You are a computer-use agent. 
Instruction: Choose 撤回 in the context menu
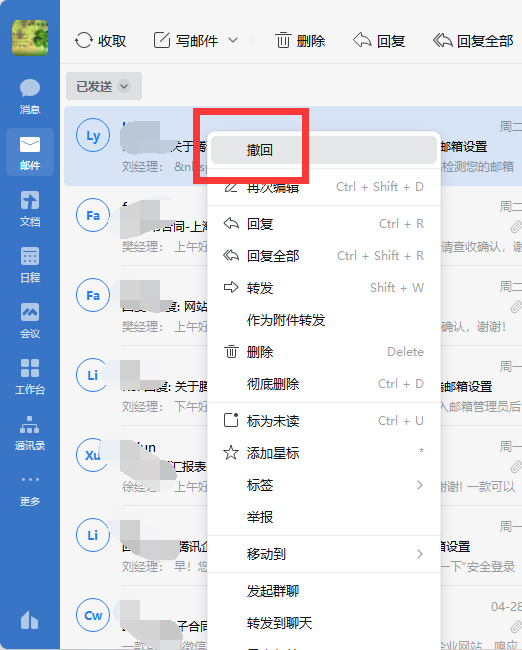324,150
